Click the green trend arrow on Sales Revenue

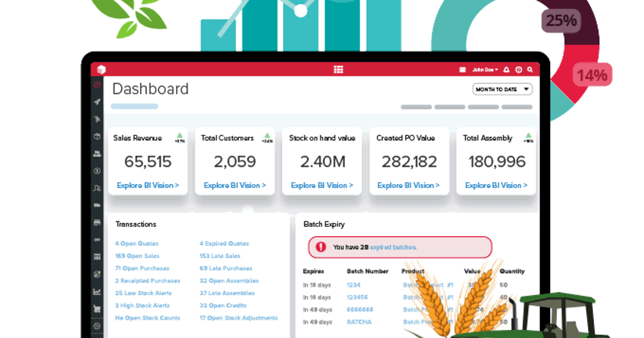click(x=179, y=136)
